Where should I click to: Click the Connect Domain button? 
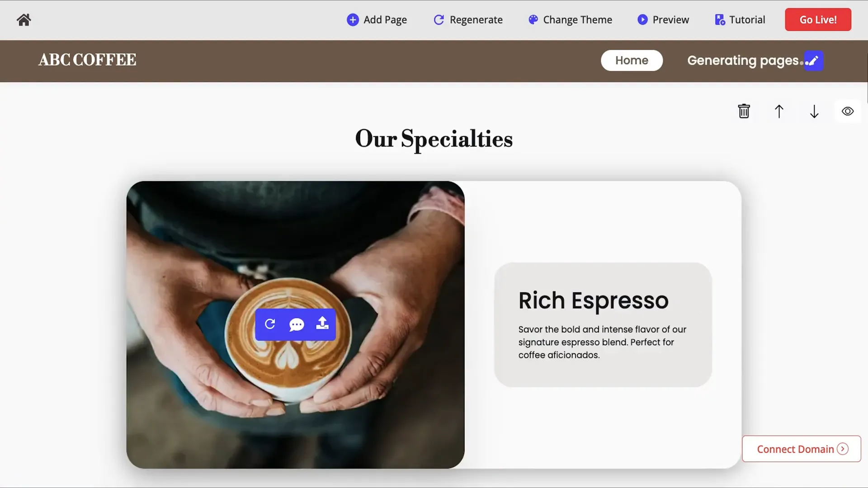(800, 448)
